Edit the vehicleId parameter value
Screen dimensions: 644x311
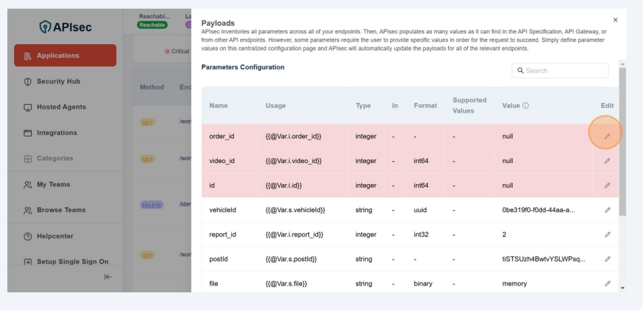point(607,210)
